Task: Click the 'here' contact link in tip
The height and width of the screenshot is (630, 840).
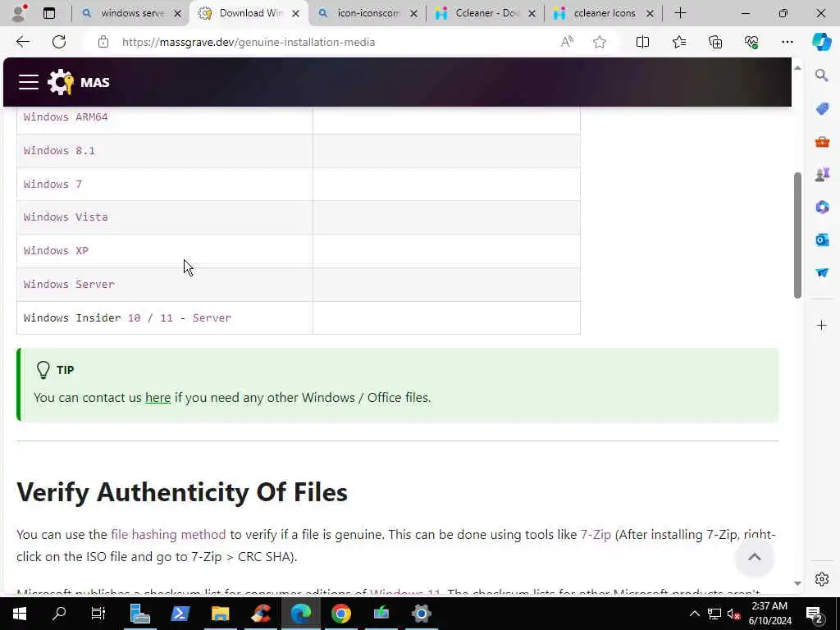Action: pyautogui.click(x=158, y=398)
